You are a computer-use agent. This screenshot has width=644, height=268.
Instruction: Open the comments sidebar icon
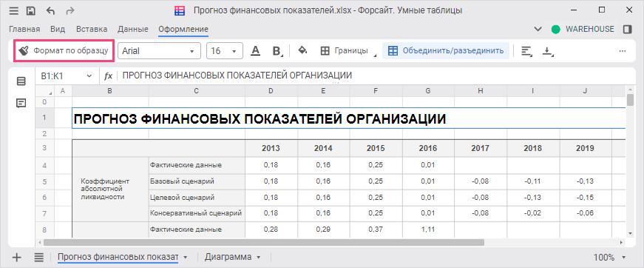click(21, 103)
